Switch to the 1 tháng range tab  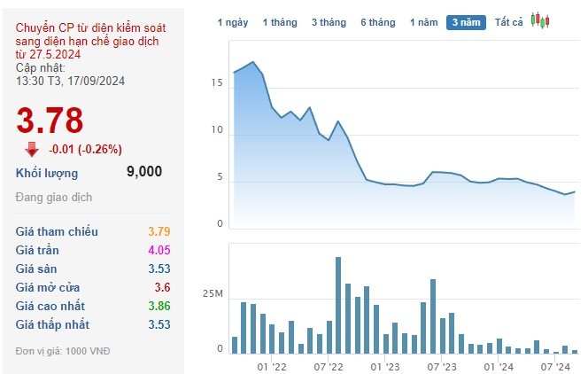(x=280, y=21)
